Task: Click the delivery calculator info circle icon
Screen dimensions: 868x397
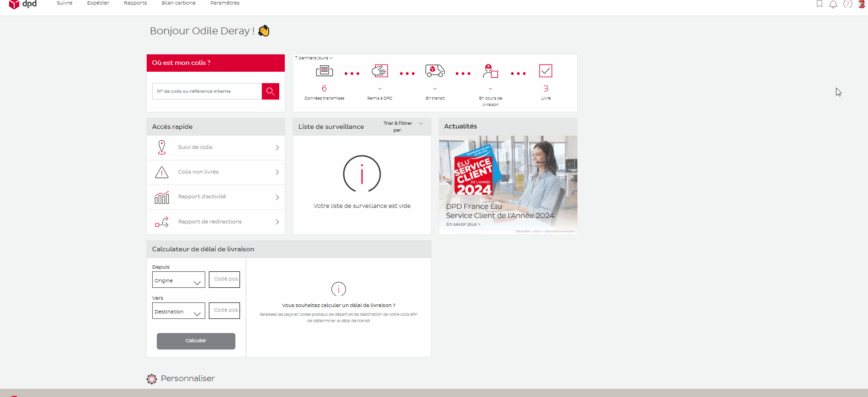Action: pyautogui.click(x=339, y=289)
